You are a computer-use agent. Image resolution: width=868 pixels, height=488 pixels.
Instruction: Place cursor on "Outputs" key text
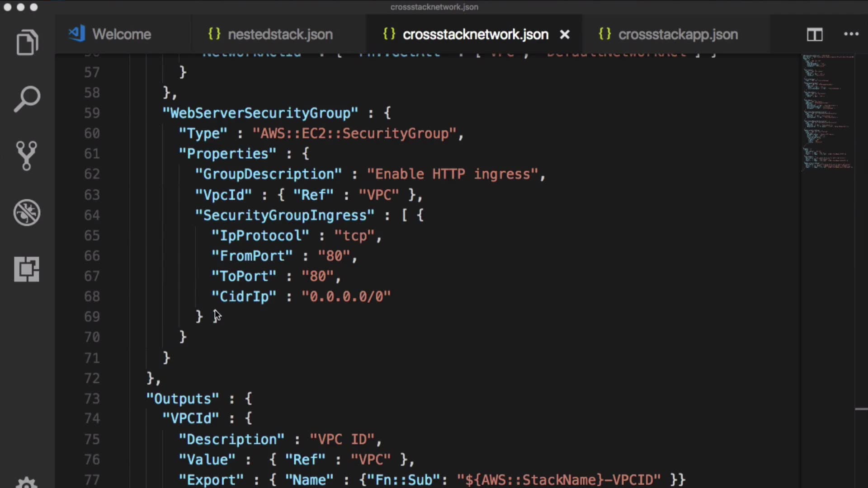(x=183, y=399)
